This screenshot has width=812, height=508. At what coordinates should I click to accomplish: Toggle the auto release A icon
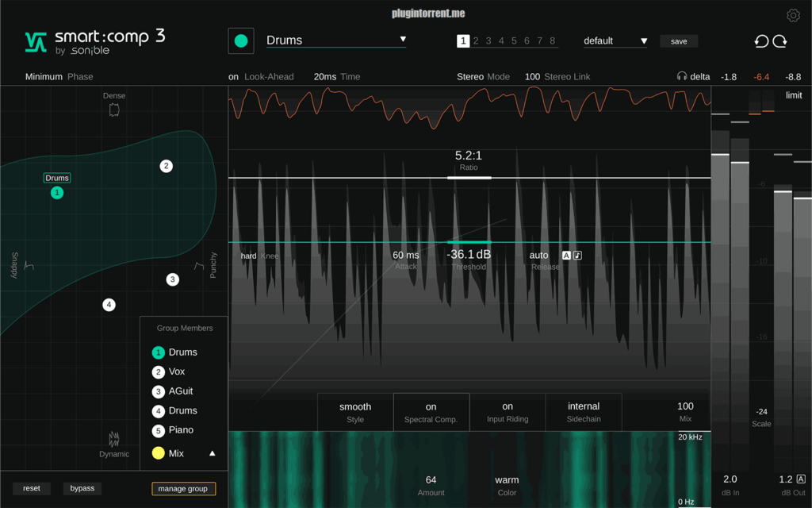566,255
